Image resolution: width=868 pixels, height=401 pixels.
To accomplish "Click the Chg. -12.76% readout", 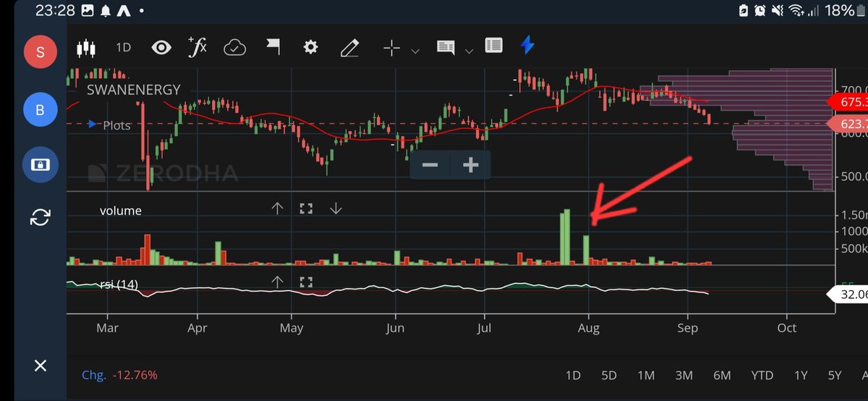I will pyautogui.click(x=120, y=375).
